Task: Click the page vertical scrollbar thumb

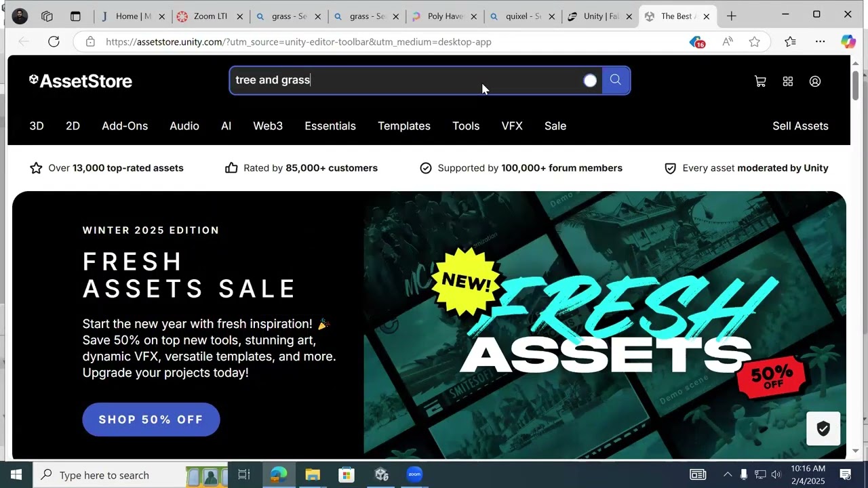Action: (x=856, y=85)
